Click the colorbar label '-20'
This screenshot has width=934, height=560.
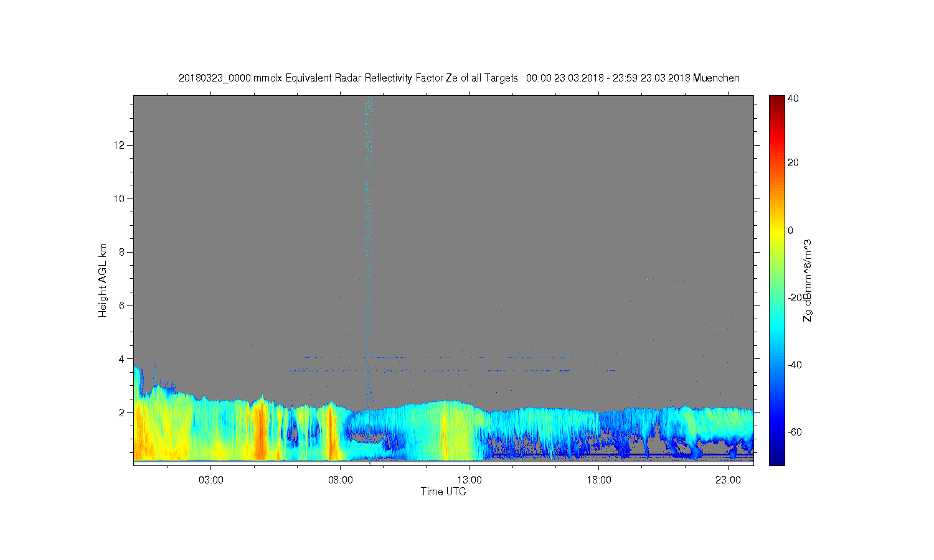tap(795, 297)
